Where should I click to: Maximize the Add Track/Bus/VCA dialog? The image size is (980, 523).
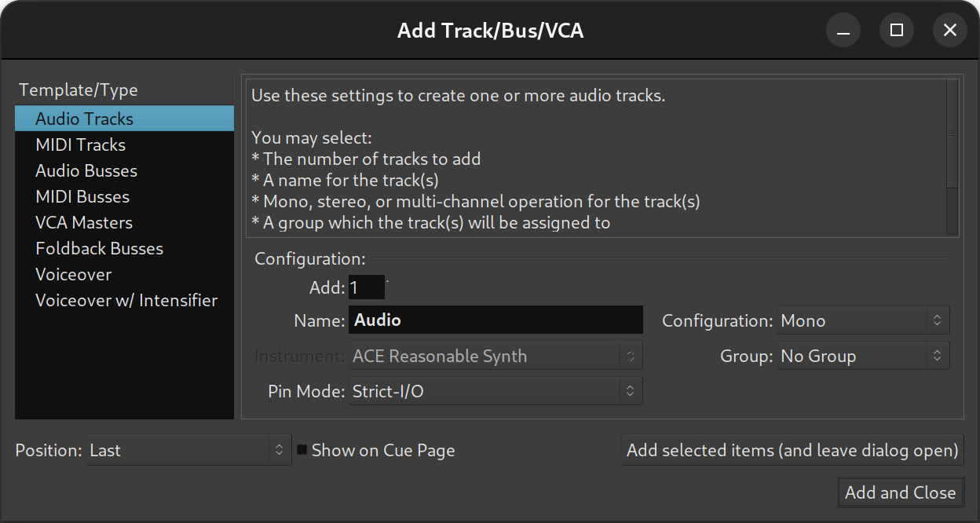tap(897, 31)
